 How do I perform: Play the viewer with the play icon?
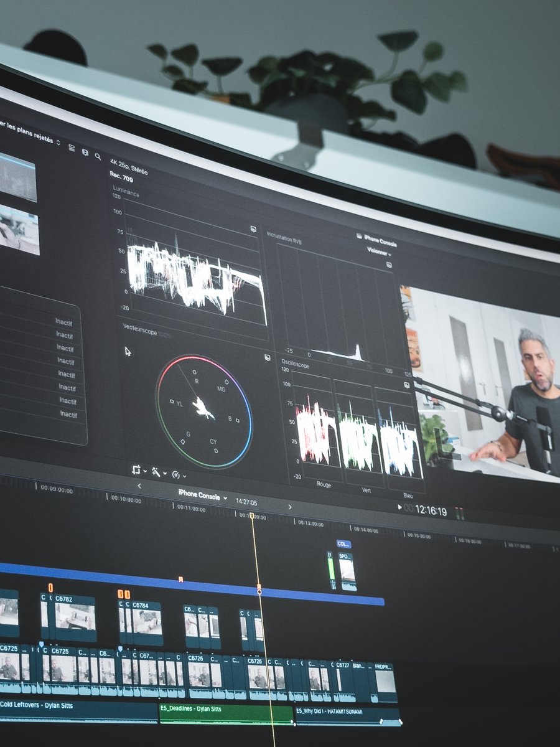(x=399, y=507)
